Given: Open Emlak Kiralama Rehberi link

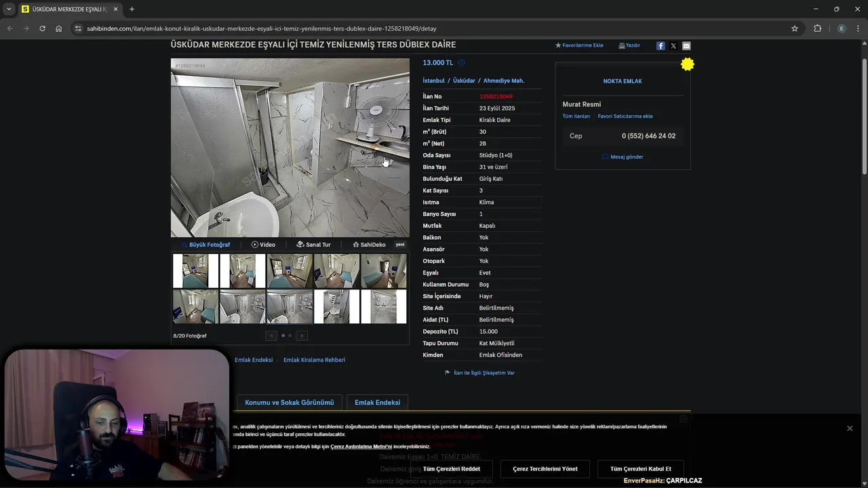Looking at the screenshot, I should click(314, 360).
